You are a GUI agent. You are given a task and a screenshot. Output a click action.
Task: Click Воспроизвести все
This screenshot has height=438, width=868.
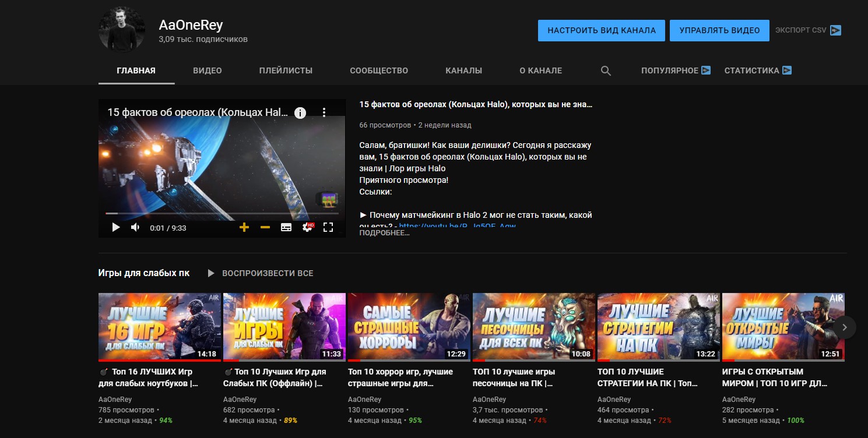268,273
